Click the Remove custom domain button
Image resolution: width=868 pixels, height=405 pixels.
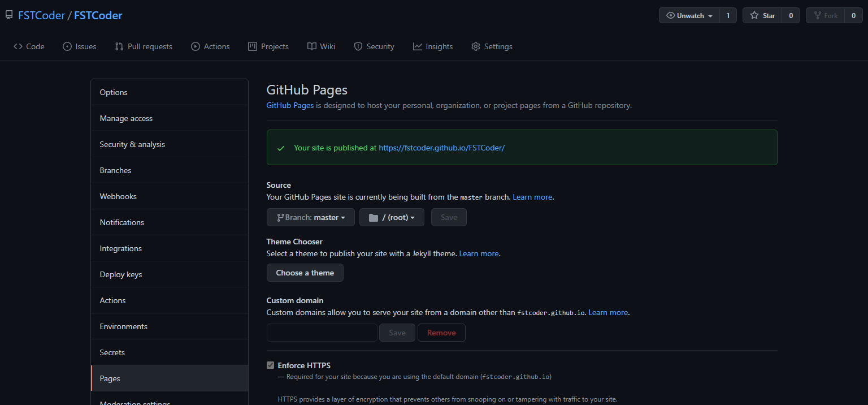click(441, 333)
